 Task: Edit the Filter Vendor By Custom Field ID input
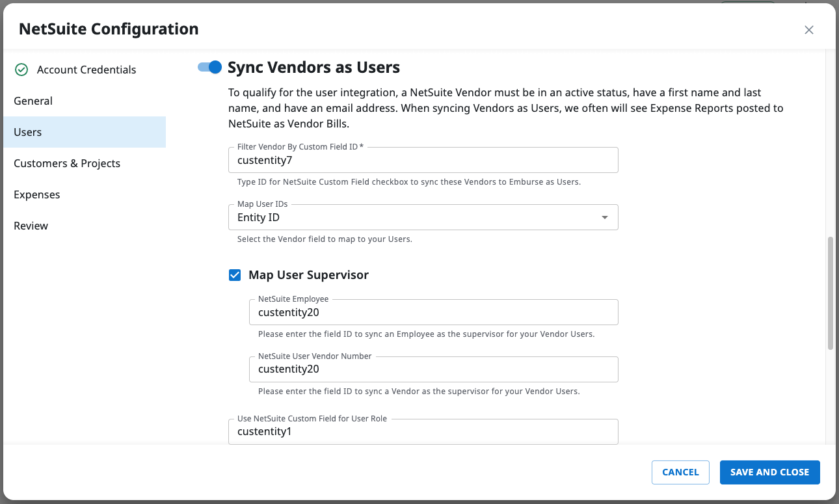[423, 160]
